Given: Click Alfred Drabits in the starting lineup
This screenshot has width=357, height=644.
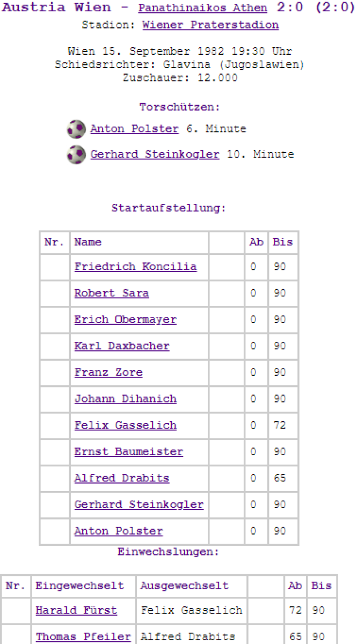Looking at the screenshot, I should point(122,478).
